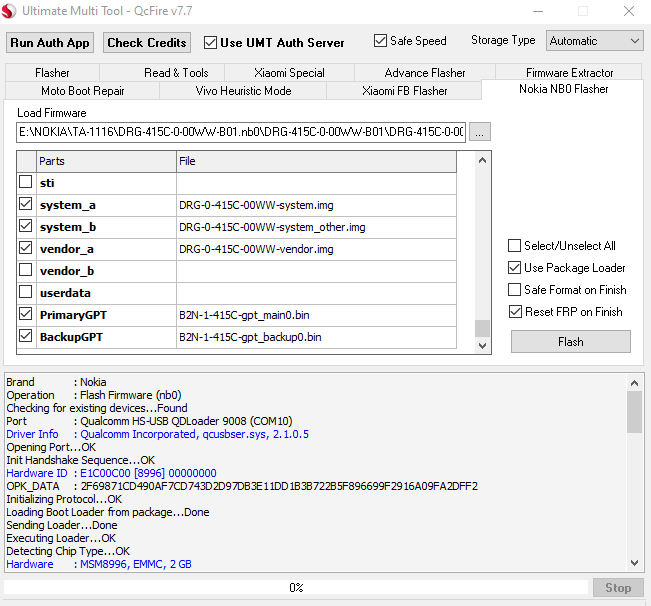Click B2N-1-415C-gpt_backup0.bin file cell
651x606 pixels.
(x=316, y=337)
